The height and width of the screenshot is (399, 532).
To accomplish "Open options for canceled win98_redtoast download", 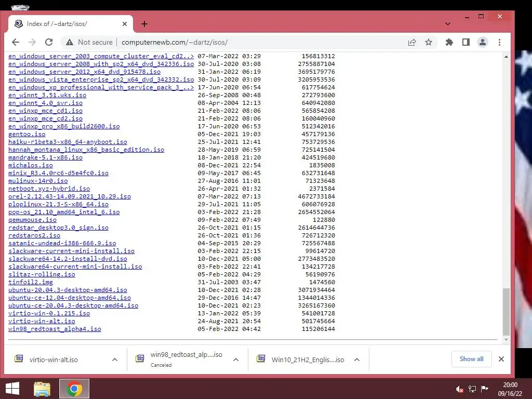I will point(236,360).
